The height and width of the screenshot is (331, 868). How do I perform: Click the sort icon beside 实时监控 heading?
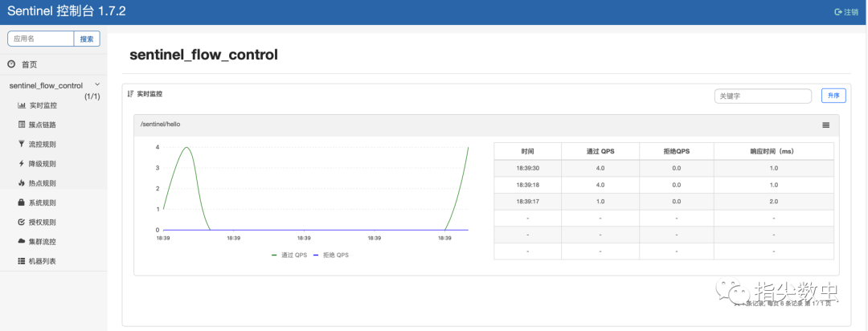(131, 94)
